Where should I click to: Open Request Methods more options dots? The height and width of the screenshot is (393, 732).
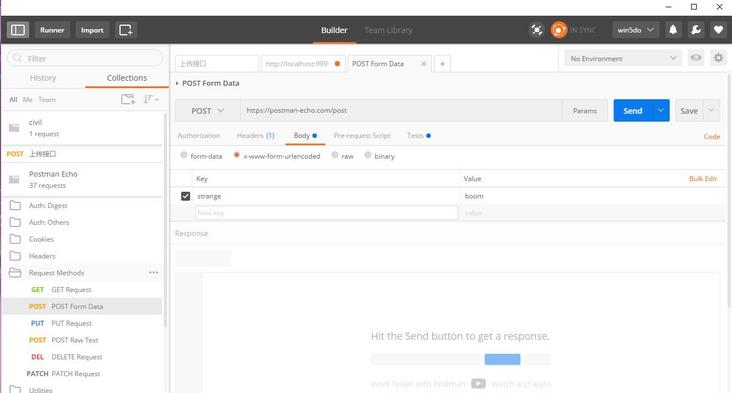point(154,273)
